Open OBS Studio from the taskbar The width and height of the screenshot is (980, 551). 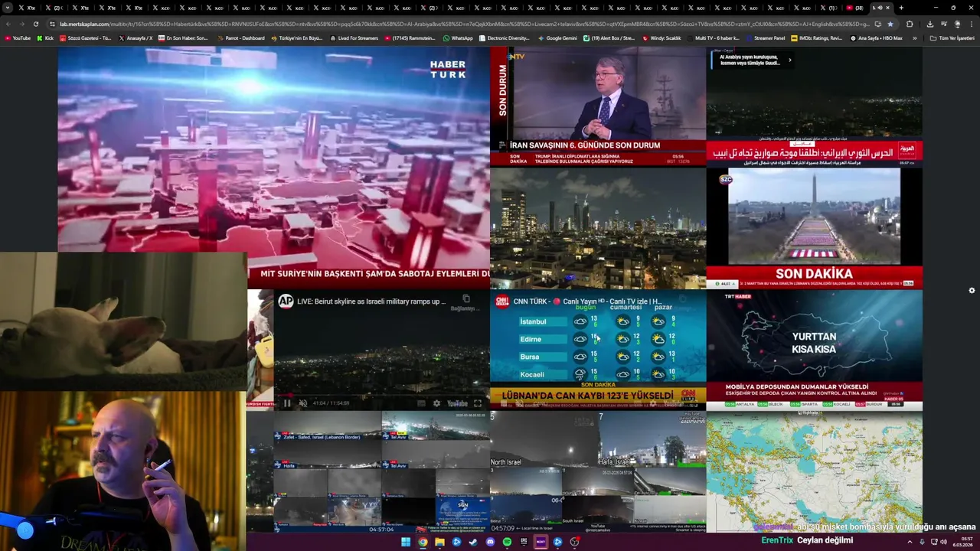574,542
